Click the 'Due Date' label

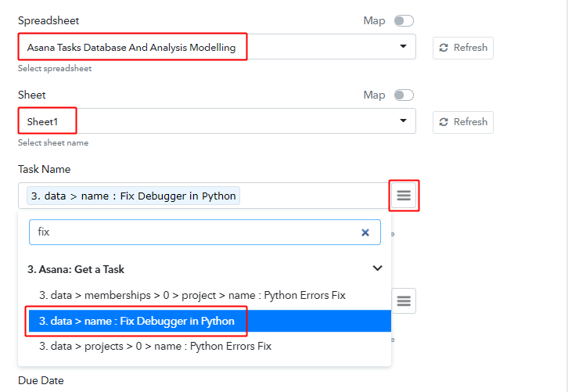pyautogui.click(x=41, y=380)
